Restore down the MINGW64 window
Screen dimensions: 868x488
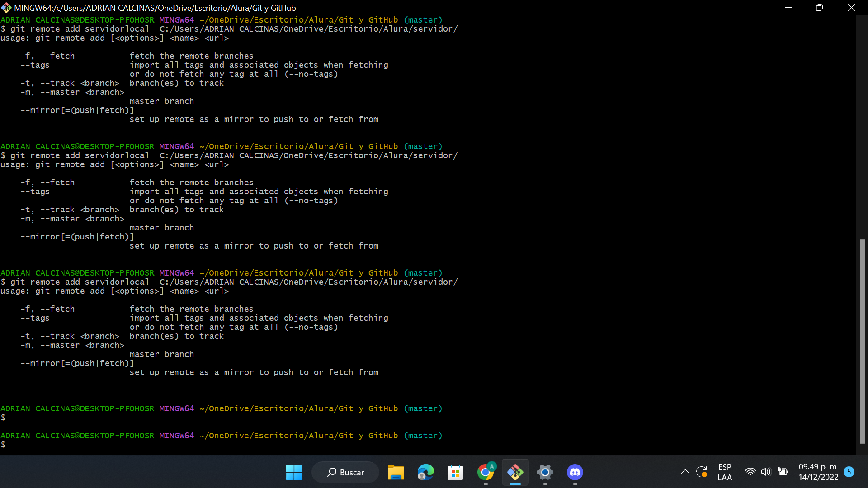coord(819,8)
